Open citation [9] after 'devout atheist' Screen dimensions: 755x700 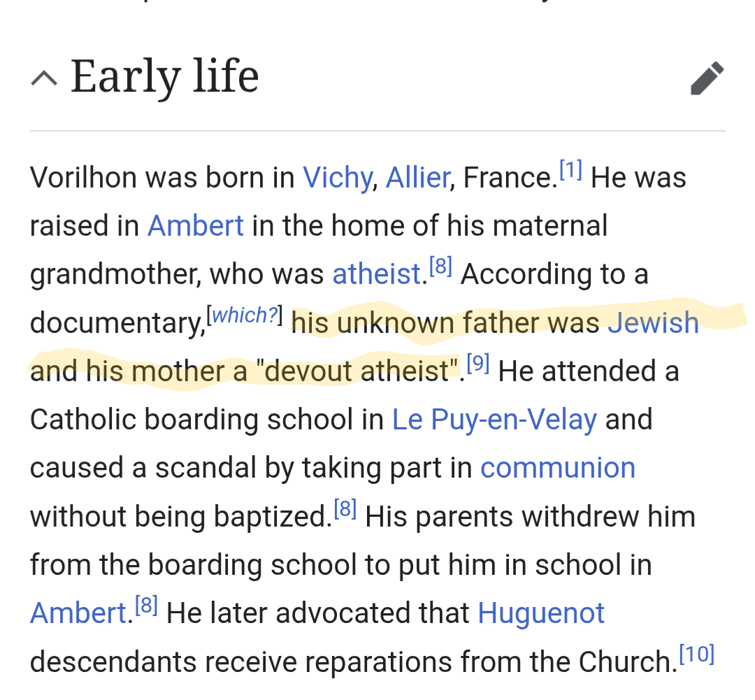tap(478, 362)
